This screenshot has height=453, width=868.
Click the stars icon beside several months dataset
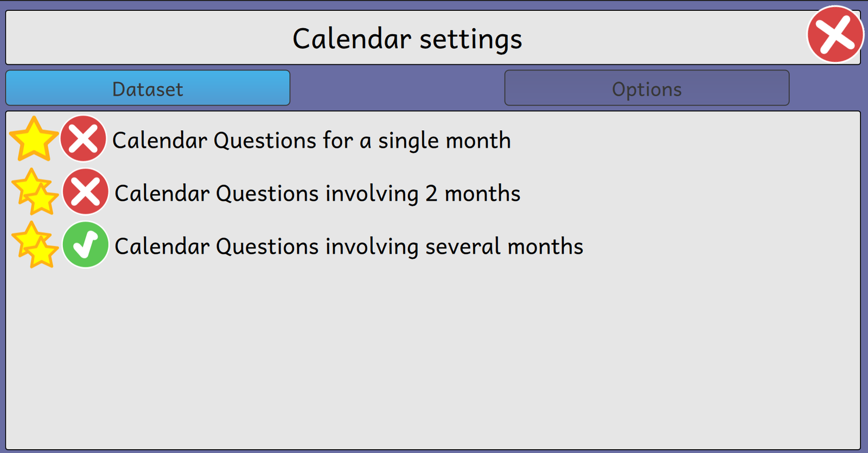click(x=35, y=245)
